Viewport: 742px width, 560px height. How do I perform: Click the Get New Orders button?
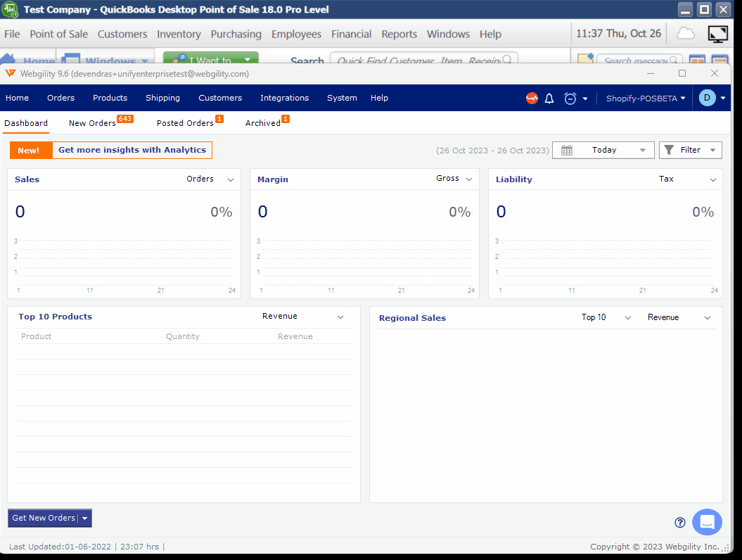click(x=44, y=518)
